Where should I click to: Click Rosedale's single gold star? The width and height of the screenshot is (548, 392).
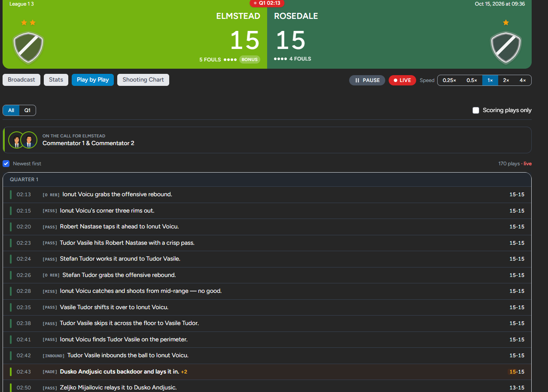tap(506, 22)
